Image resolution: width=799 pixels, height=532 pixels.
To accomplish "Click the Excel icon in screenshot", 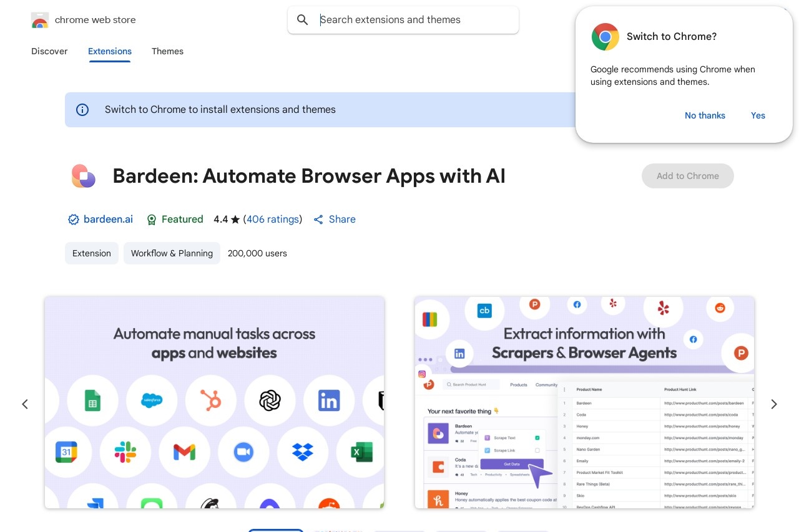I will click(x=362, y=452).
